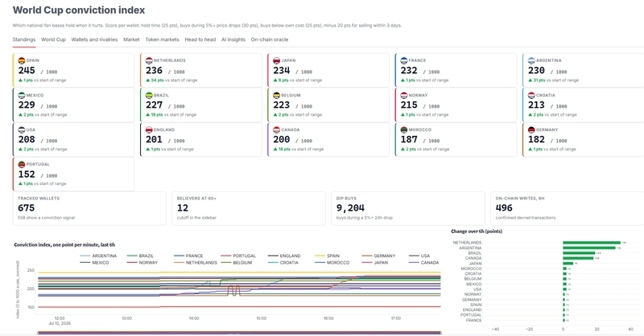Click the France flag icon

[404, 60]
